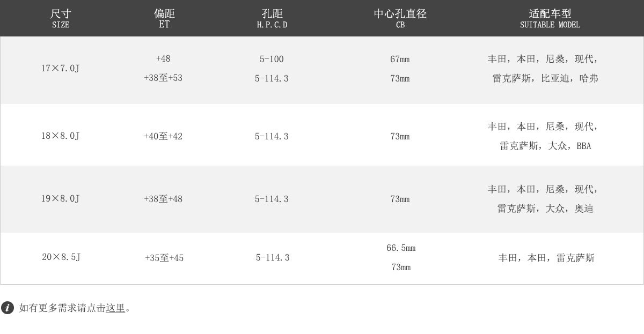Click the 孔距 H.P.C.D column header

pos(272,18)
